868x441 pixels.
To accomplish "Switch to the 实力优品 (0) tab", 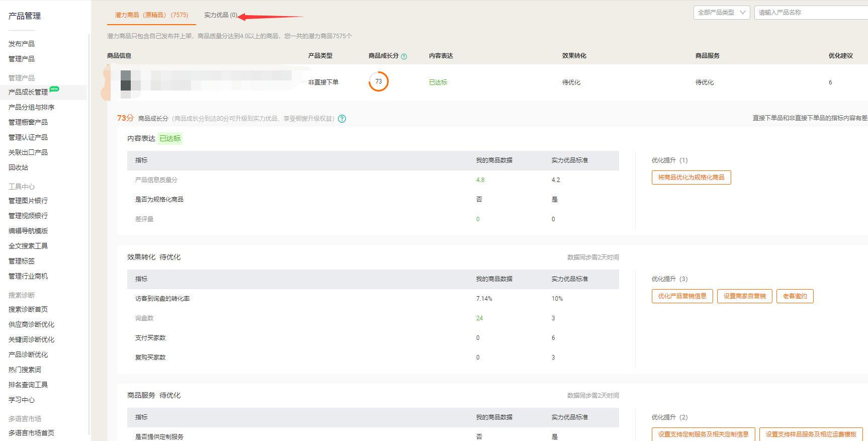I will [x=220, y=15].
